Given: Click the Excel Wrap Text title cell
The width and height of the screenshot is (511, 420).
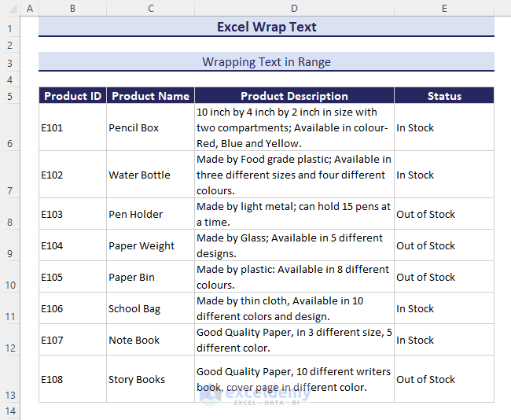Looking at the screenshot, I should (267, 27).
